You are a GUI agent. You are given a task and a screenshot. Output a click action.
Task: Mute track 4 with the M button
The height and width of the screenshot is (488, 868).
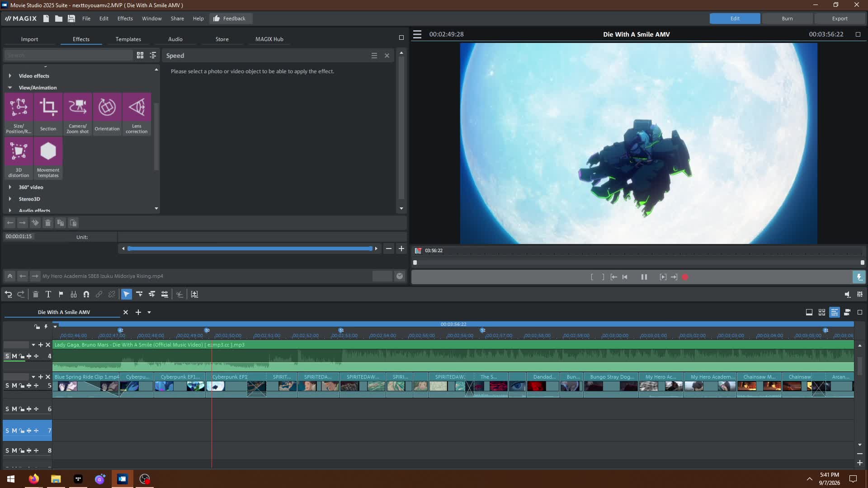pos(14,356)
